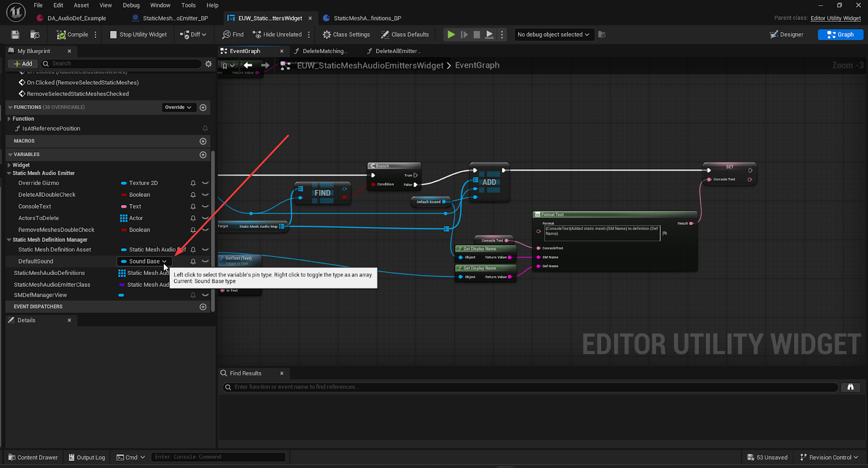Screen dimensions: 868x468
Task: Click the Stop simulation square button
Action: [x=477, y=34]
